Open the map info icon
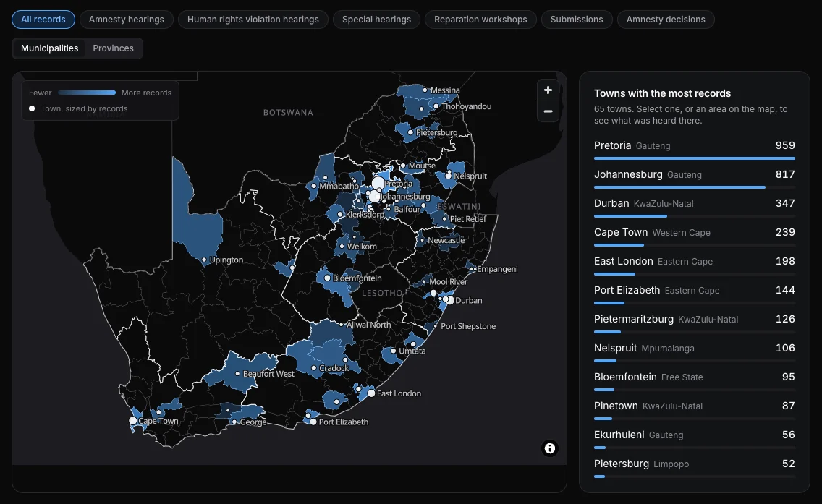 pos(549,448)
